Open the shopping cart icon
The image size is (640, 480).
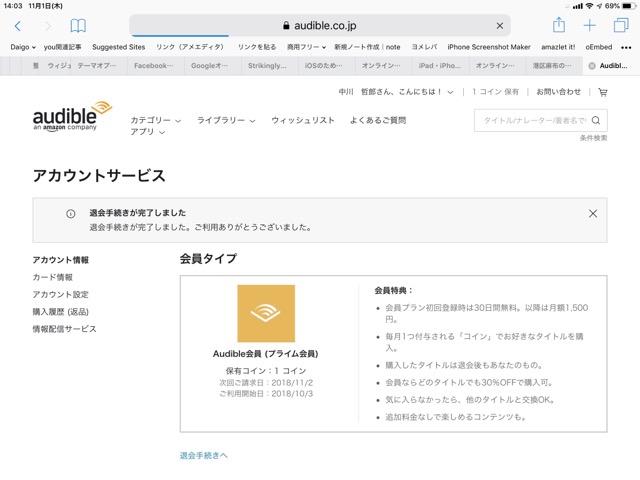tap(603, 92)
